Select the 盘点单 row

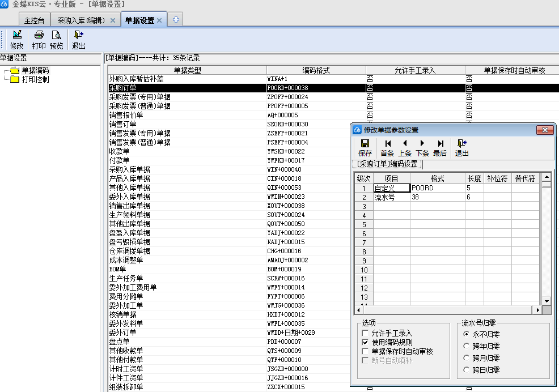[229, 342]
